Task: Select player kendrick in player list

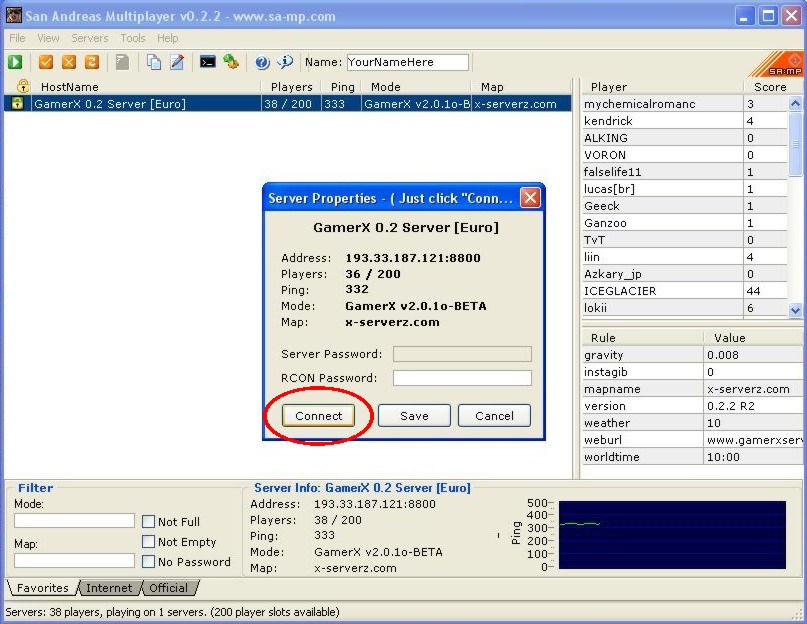Action: click(685, 120)
